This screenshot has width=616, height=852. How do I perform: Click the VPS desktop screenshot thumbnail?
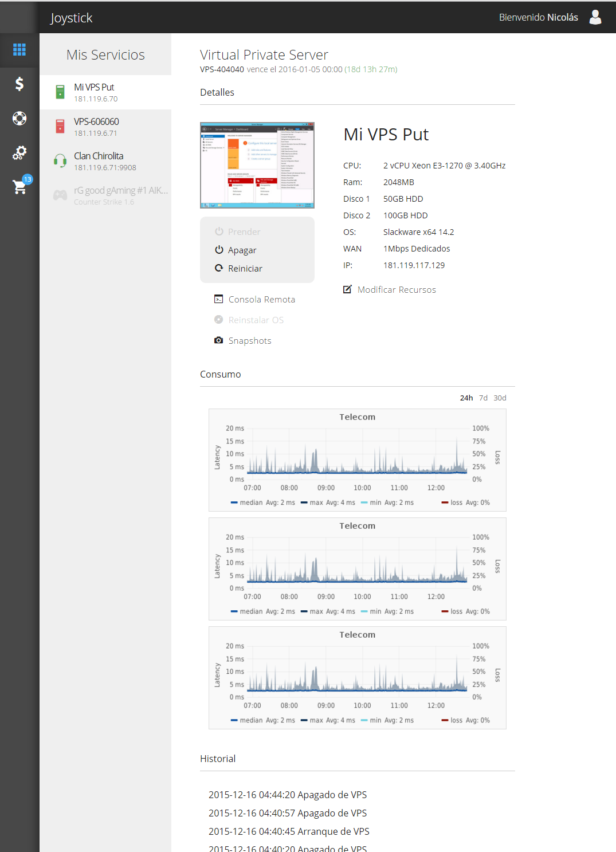tap(257, 165)
